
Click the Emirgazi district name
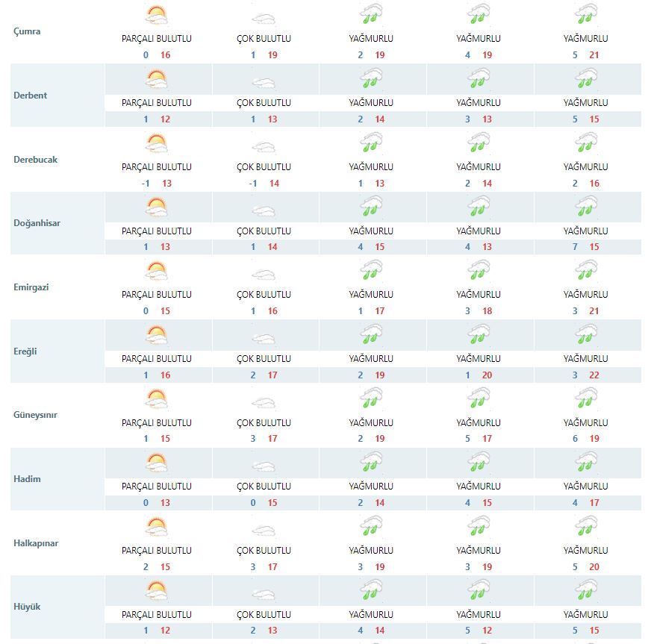pyautogui.click(x=31, y=287)
